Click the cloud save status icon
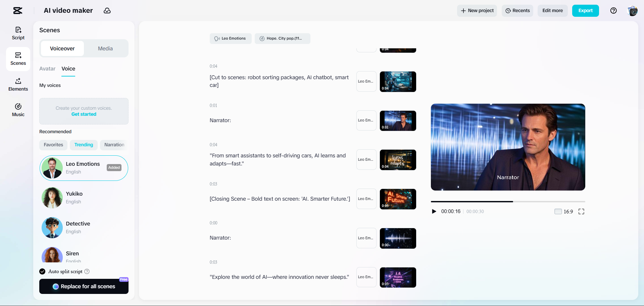 point(107,11)
